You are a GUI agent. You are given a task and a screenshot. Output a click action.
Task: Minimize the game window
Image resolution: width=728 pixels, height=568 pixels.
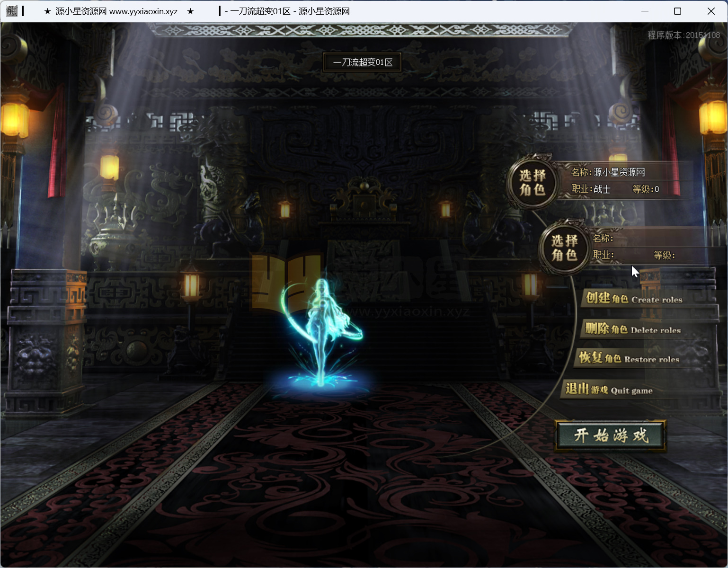(x=645, y=11)
